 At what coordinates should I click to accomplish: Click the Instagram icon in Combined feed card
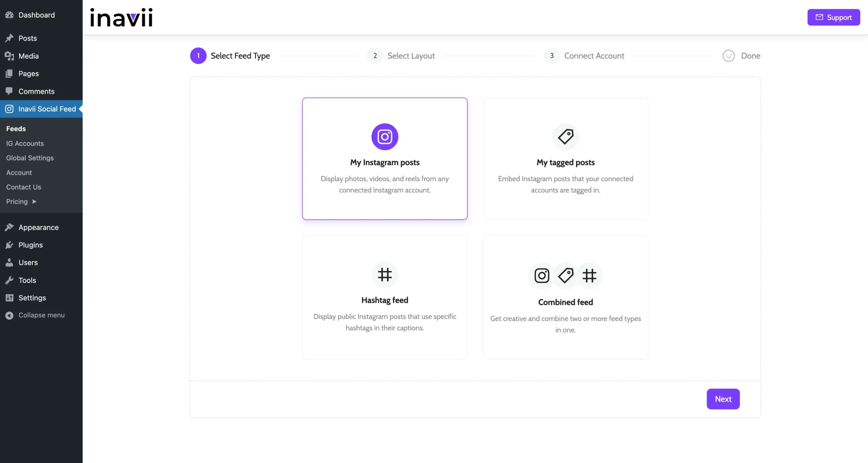click(541, 275)
